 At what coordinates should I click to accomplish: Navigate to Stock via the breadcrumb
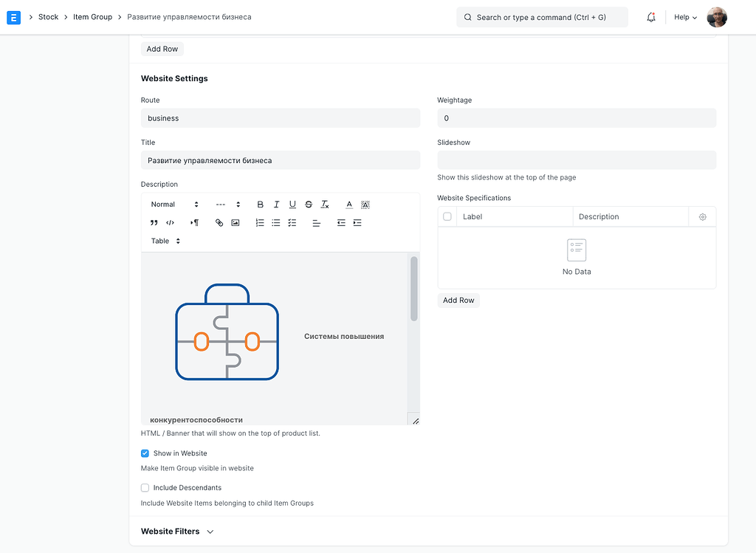tap(48, 17)
